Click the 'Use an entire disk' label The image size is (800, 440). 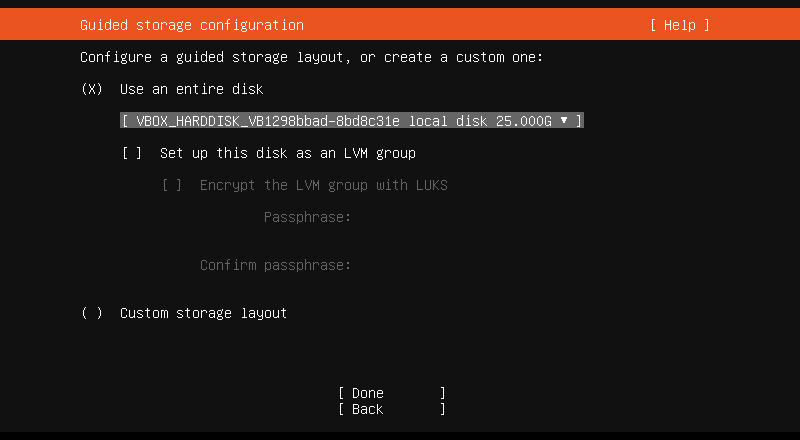click(192, 89)
